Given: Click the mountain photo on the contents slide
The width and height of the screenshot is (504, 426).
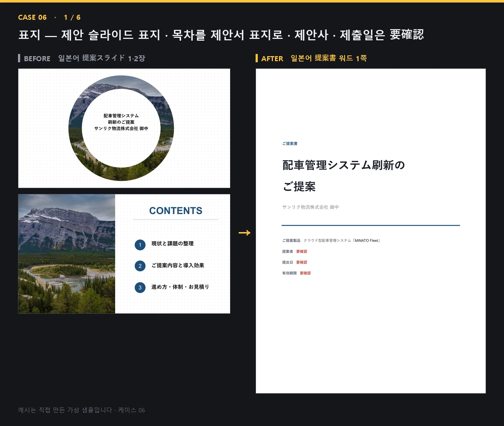Looking at the screenshot, I should point(67,254).
